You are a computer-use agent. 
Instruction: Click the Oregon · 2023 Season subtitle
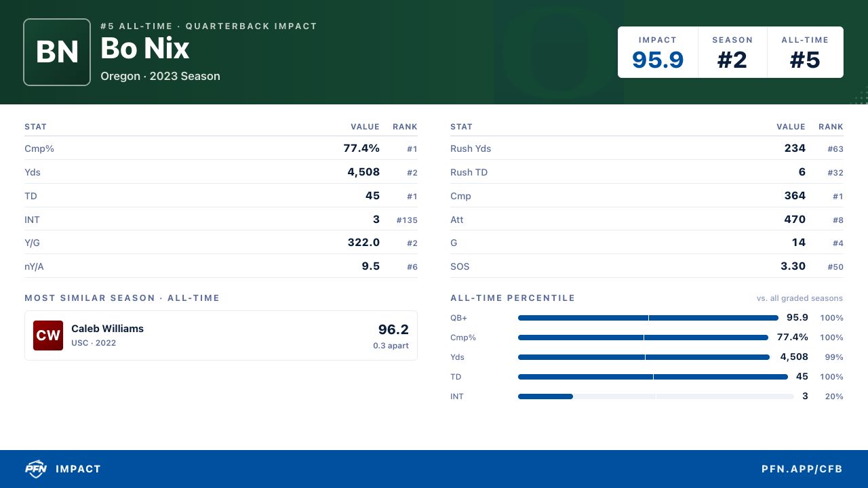tap(160, 76)
